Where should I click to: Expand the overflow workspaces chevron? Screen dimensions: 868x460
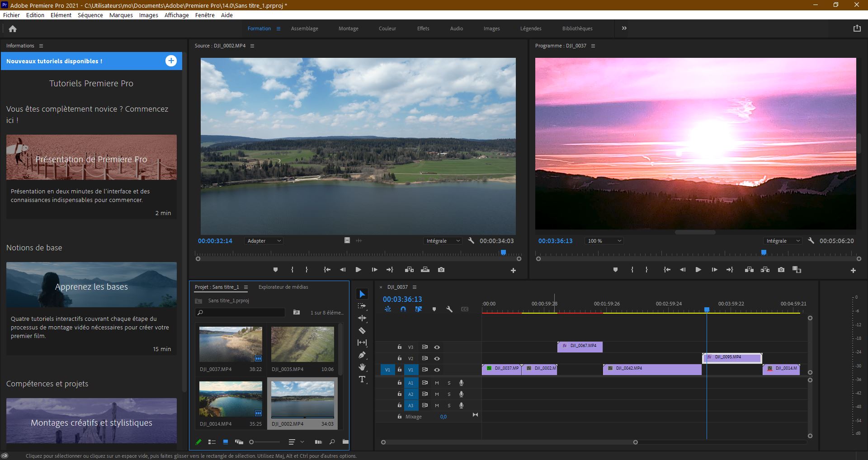624,28
